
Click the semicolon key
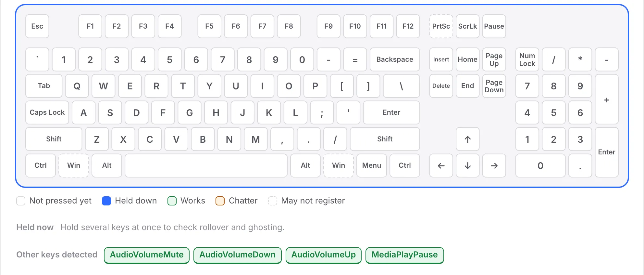click(x=322, y=112)
